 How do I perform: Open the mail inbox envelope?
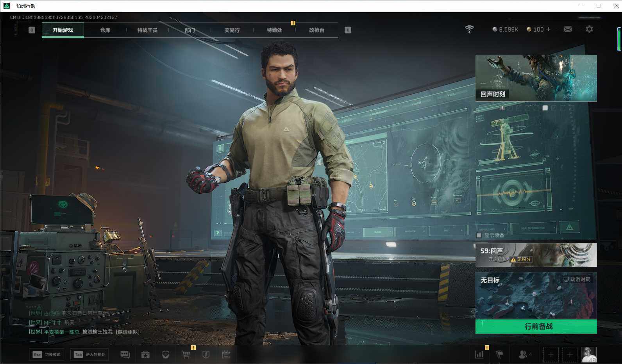568,29
